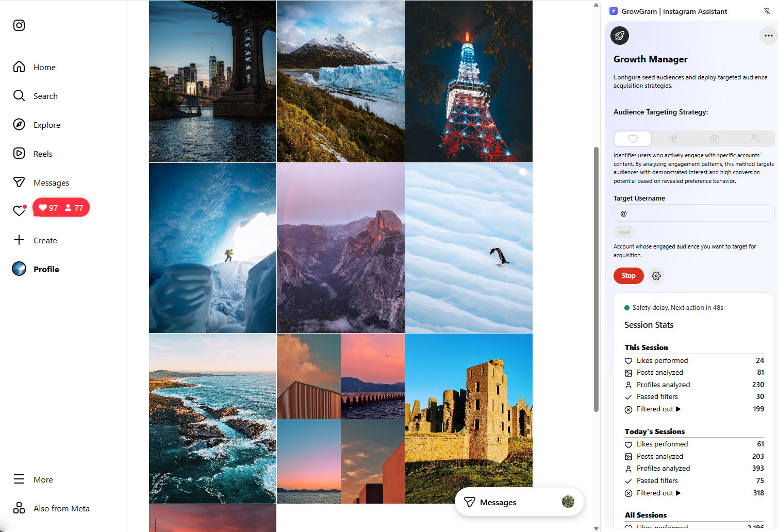Focus the Target Username input field
778x532 pixels.
point(694,213)
